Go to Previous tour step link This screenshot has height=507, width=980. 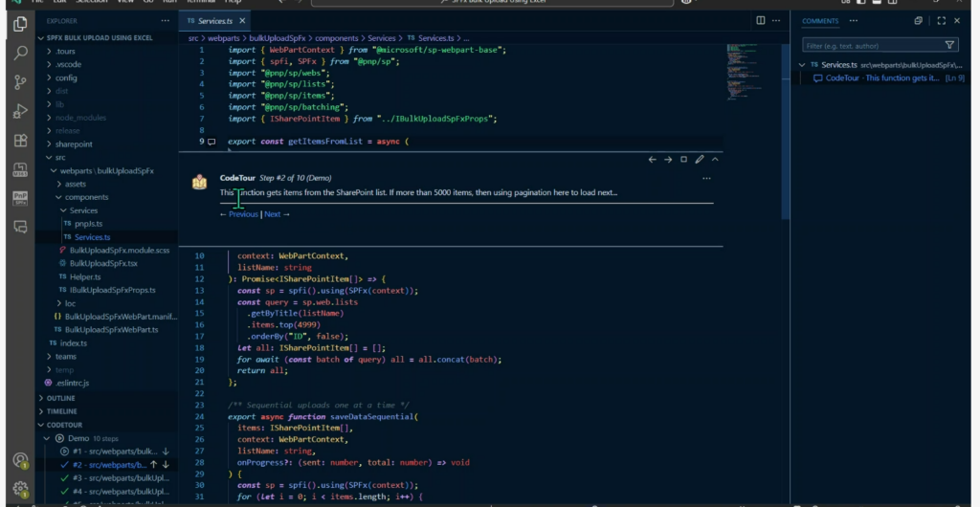coord(243,214)
